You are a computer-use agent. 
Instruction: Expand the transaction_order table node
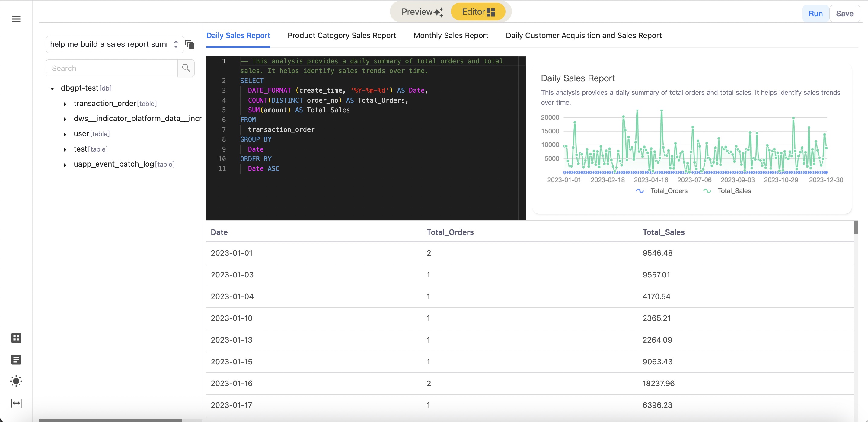[x=65, y=104]
